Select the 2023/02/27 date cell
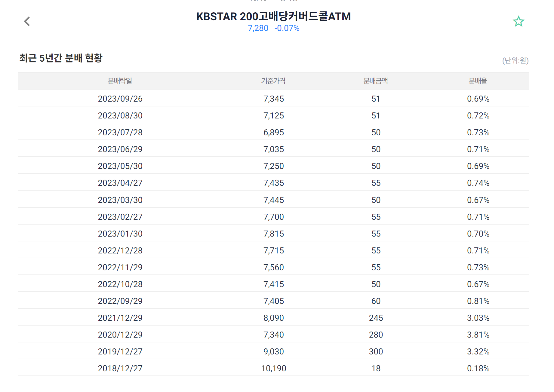 120,217
